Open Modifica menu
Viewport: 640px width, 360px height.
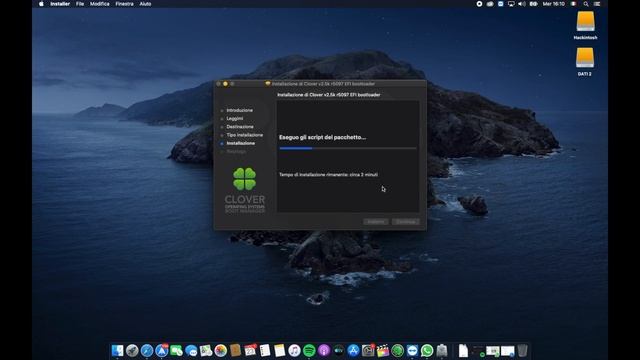100,4
